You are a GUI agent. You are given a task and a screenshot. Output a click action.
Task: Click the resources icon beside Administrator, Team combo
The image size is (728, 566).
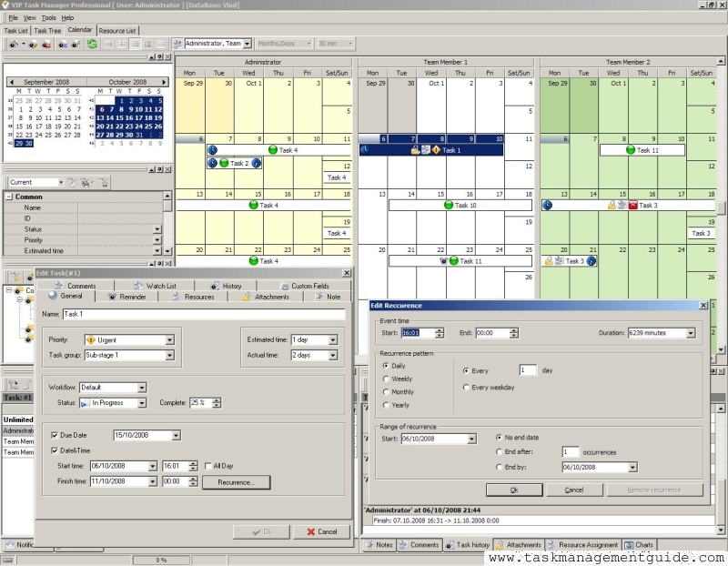[x=177, y=44]
